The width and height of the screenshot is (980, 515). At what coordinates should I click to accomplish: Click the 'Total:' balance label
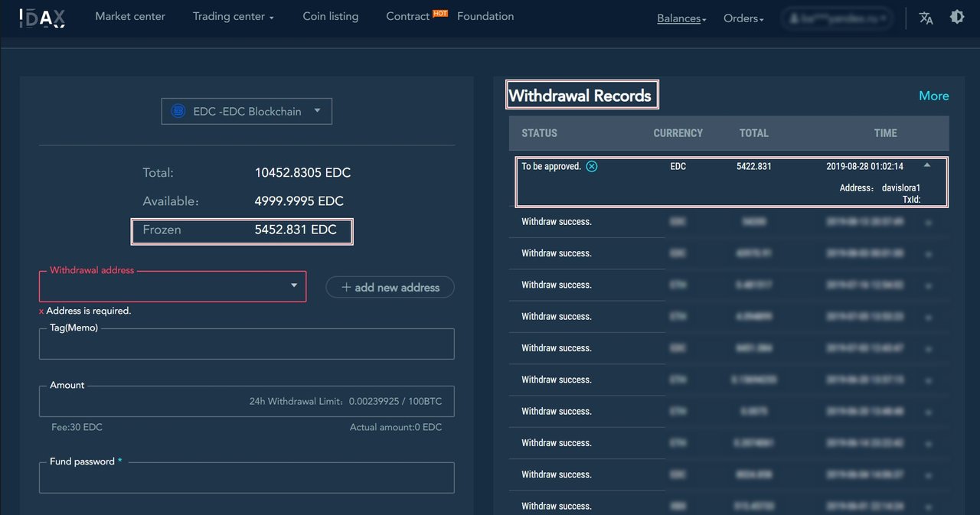click(158, 173)
